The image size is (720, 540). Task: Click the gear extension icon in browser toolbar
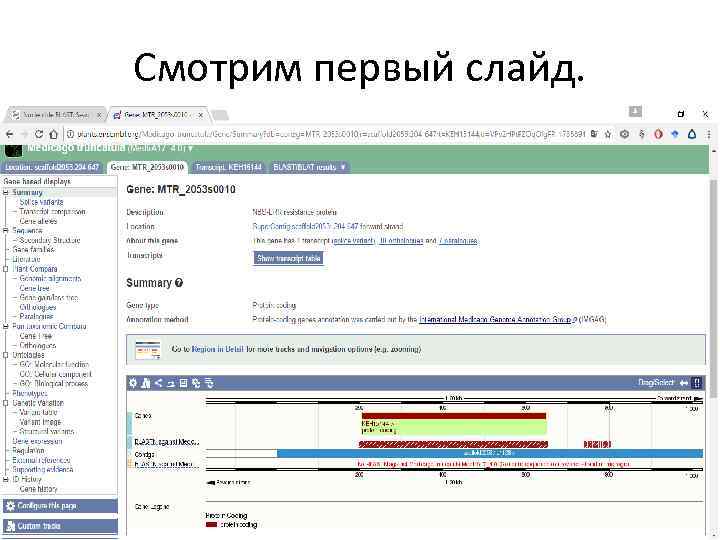624,134
